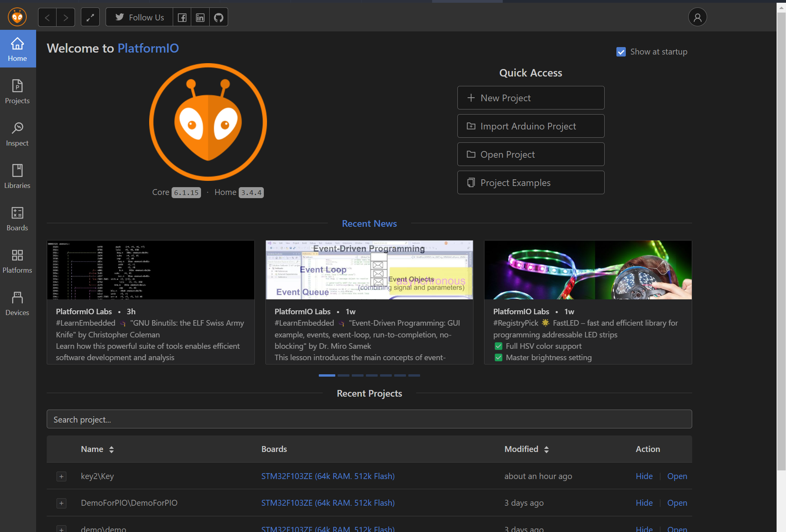Click the New Project button

point(530,98)
